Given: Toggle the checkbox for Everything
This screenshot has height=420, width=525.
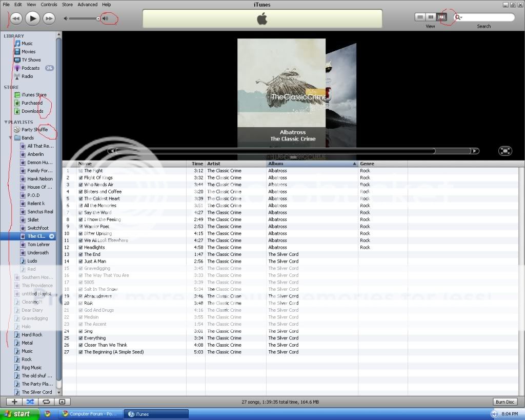Looking at the screenshot, I should pos(80,338).
